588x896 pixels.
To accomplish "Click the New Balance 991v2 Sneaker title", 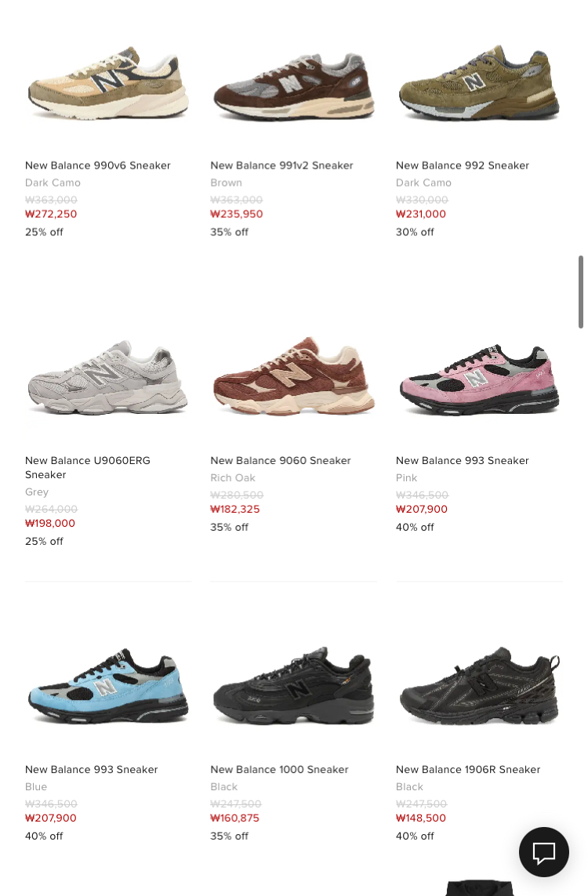I will click(281, 165).
